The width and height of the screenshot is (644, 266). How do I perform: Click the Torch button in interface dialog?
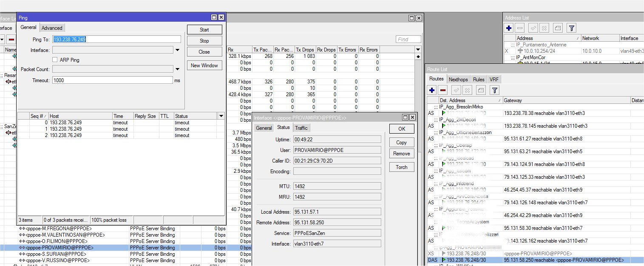[x=401, y=167]
